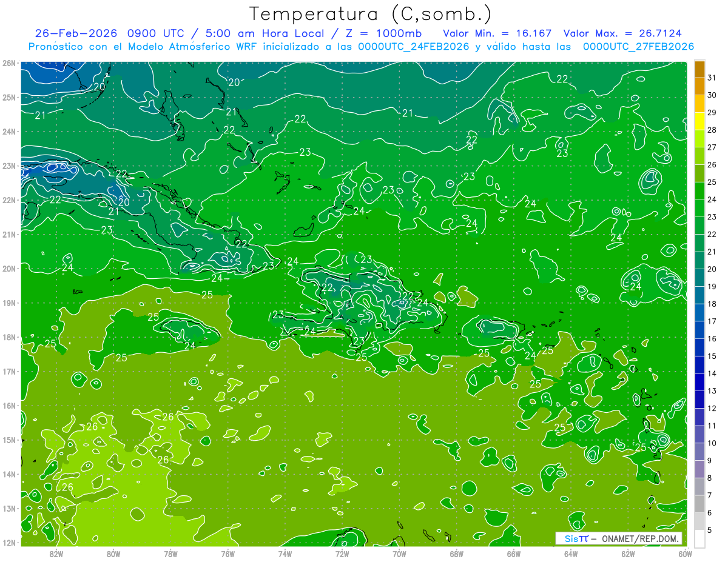This screenshot has height=562, width=728.
Task: Pick the dark blue swatch between 13 and 14
Action: pos(699,383)
